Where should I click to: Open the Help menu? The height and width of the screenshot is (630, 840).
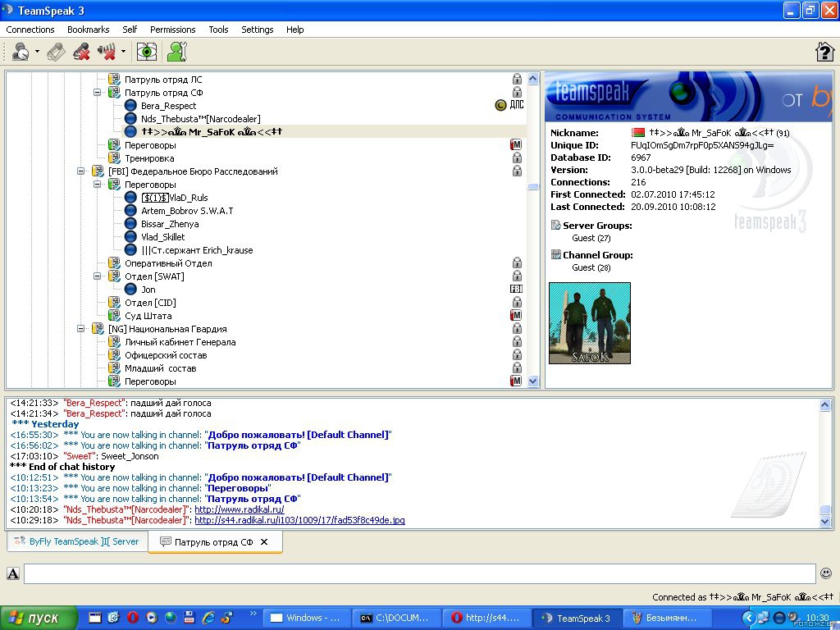click(x=294, y=30)
